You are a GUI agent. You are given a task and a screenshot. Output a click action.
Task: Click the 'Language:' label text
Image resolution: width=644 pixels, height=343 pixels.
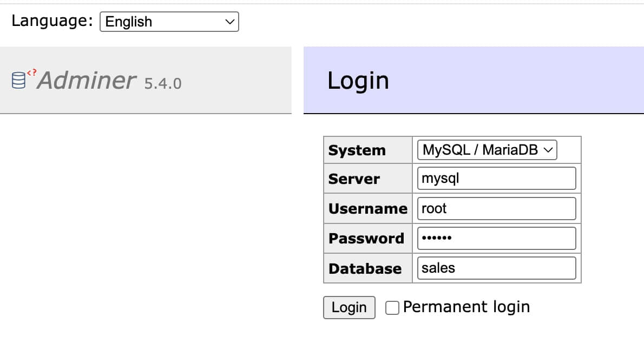click(52, 21)
